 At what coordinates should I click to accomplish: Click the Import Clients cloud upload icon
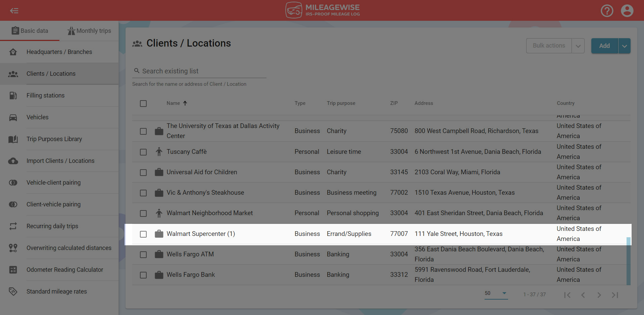click(13, 161)
